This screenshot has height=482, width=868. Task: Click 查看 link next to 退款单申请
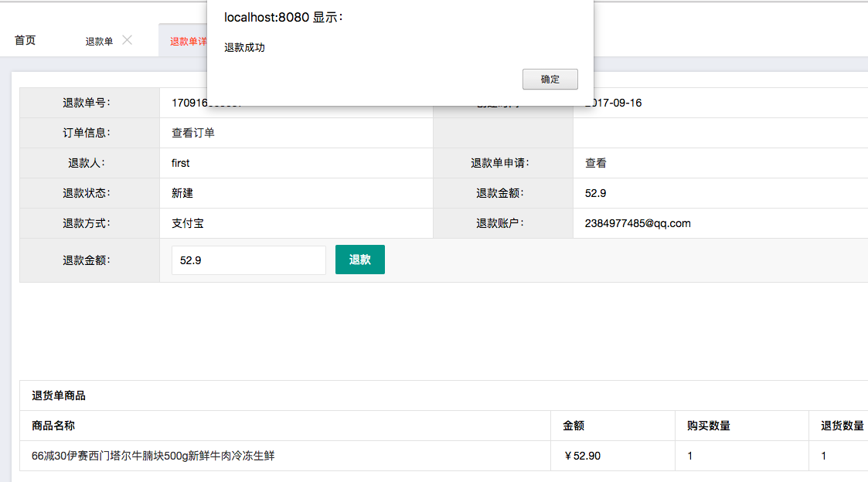(x=595, y=163)
